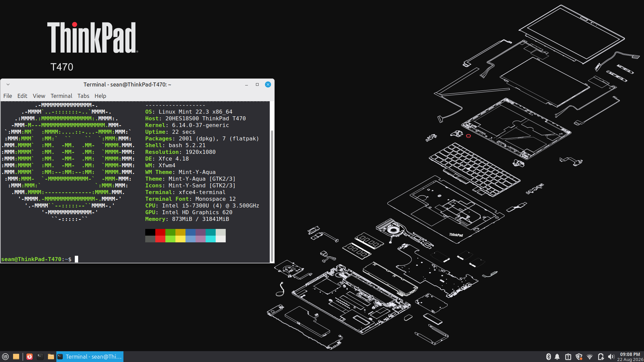Open the Tabs menu in Terminal
The height and width of the screenshot is (362, 644).
(x=83, y=96)
